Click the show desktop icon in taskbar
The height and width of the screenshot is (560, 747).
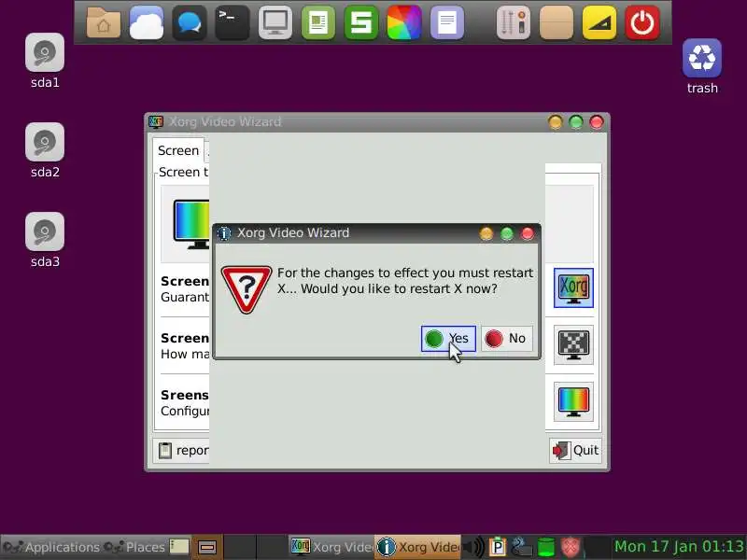(179, 547)
